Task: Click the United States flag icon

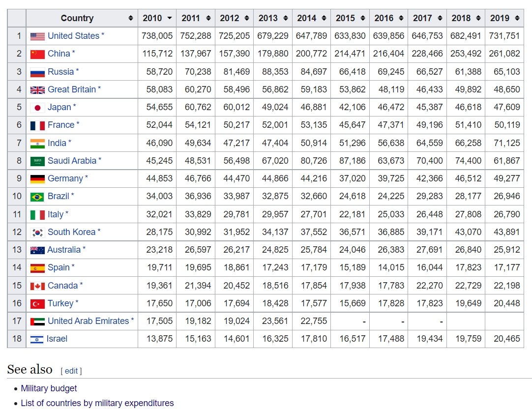Action: point(37,36)
